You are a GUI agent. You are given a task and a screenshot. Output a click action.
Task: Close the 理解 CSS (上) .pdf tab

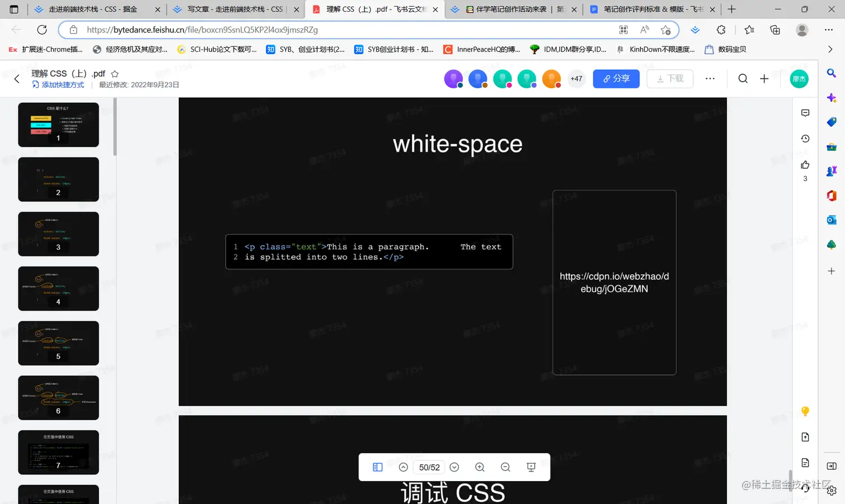coord(435,9)
